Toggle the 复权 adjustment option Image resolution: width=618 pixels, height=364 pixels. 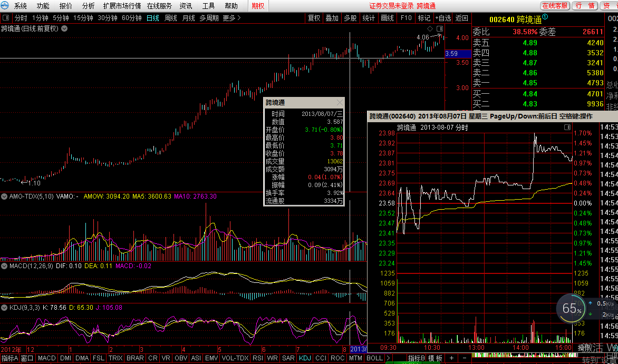[x=314, y=18]
